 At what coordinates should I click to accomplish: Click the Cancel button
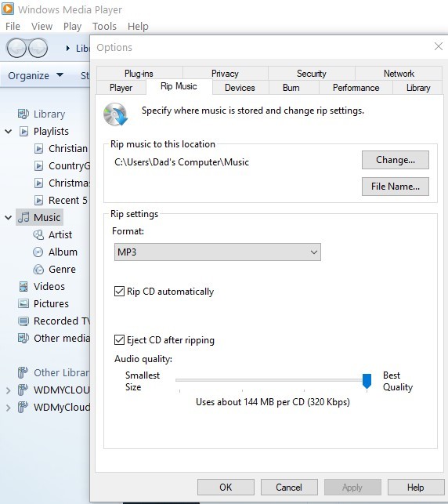coord(289,488)
